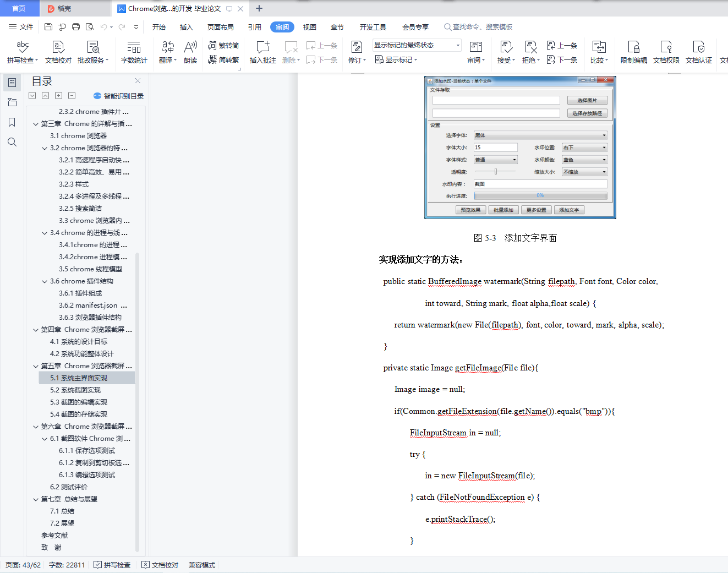Click 智能识别目录 in the outline panel
The image size is (728, 573).
coord(119,96)
